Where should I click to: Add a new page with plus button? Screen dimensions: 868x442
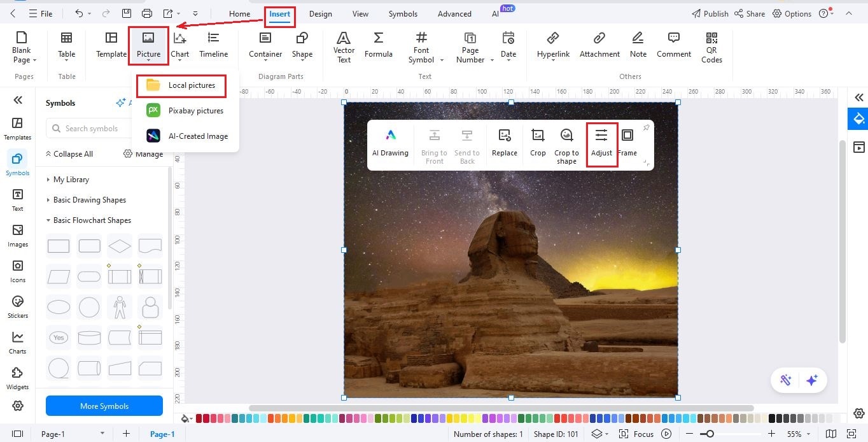(x=126, y=434)
